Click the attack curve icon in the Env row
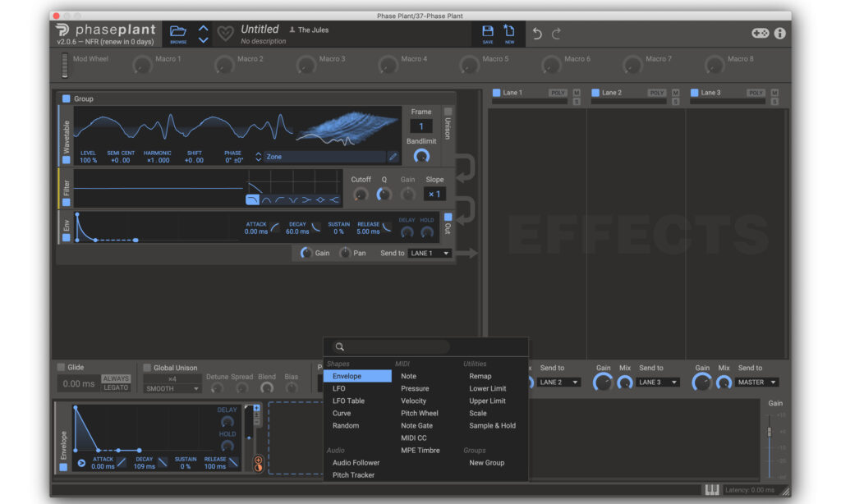Viewport: 841px width, 504px height. point(275,228)
